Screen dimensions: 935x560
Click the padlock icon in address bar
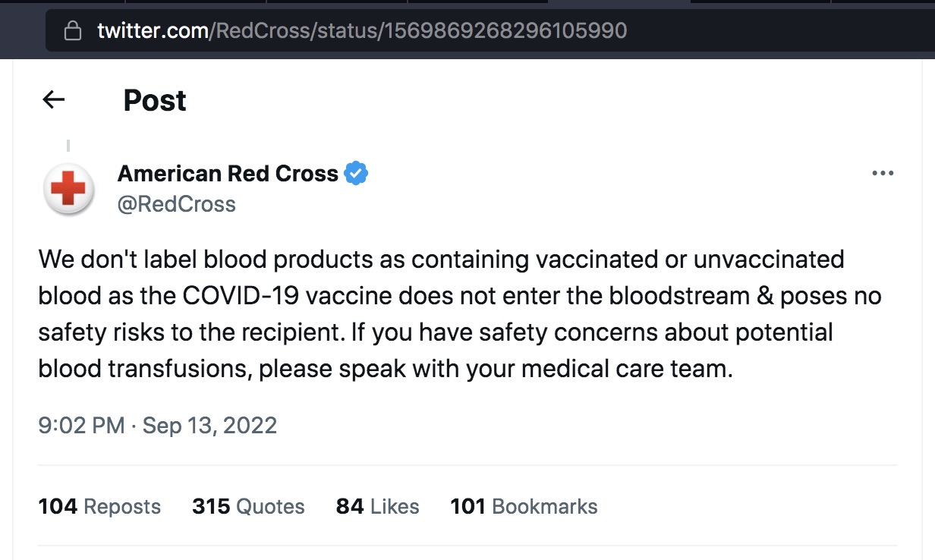[73, 31]
